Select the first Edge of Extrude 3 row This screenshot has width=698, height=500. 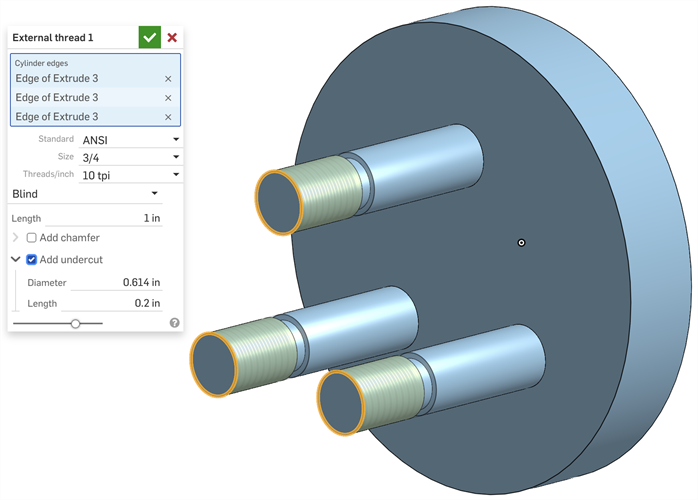point(95,78)
